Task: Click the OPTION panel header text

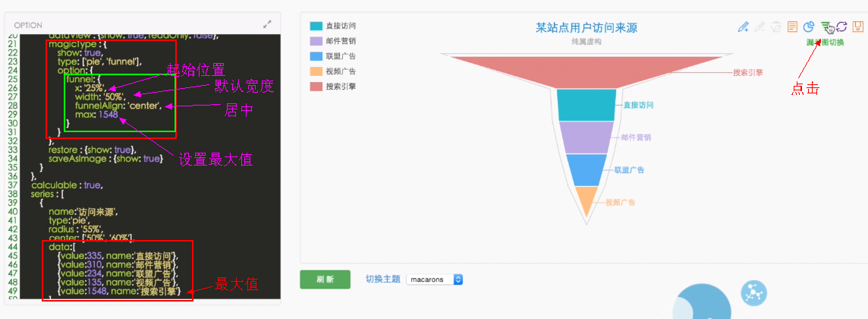Action: 28,26
